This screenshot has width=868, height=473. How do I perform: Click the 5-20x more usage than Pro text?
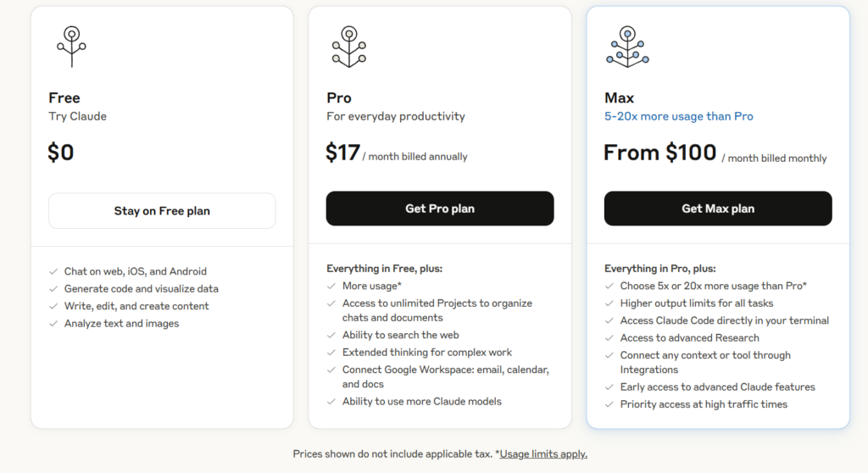(679, 116)
